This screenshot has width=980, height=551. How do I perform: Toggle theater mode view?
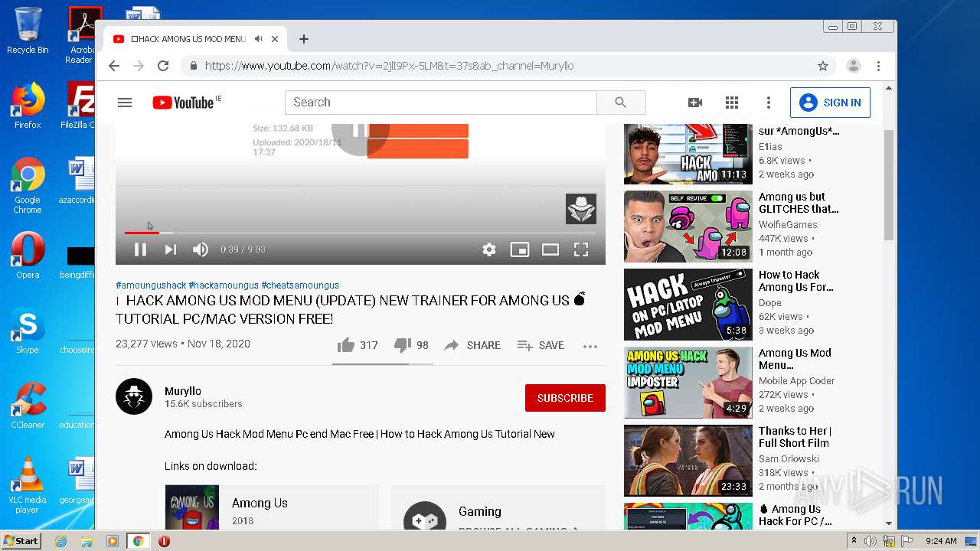(550, 249)
